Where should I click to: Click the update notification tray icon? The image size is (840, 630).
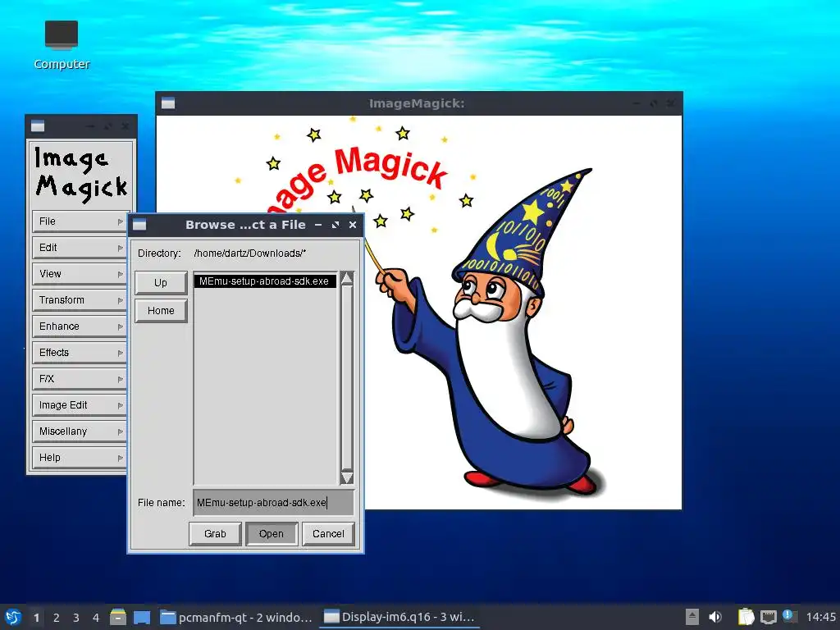click(x=788, y=615)
